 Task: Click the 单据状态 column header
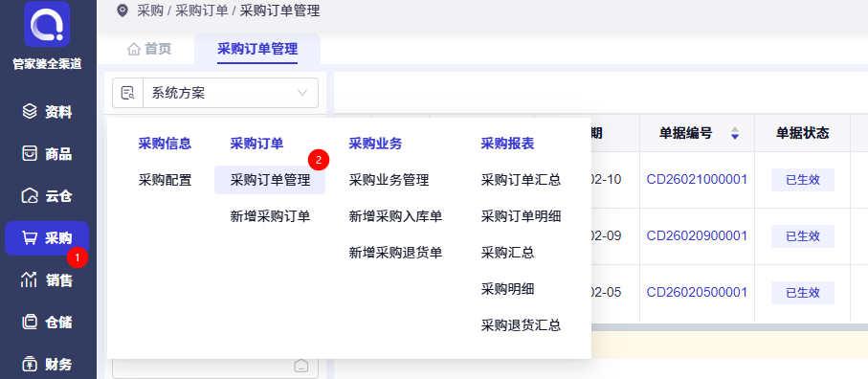point(803,133)
